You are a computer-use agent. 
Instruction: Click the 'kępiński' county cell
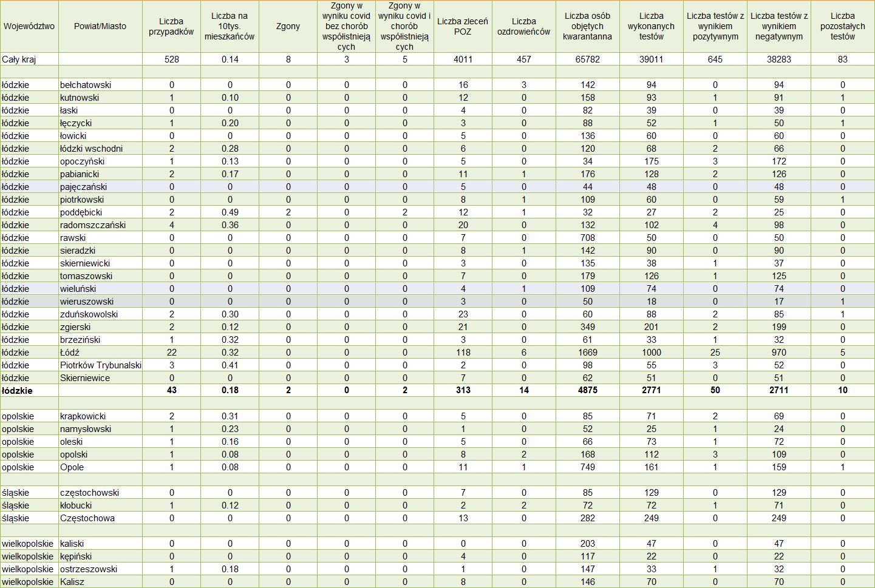tap(100, 556)
